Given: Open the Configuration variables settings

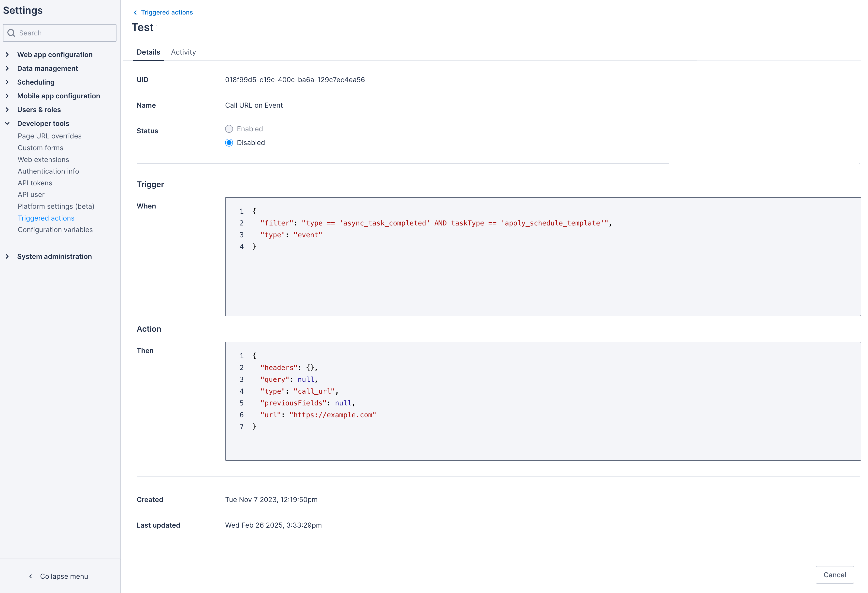Looking at the screenshot, I should [55, 230].
